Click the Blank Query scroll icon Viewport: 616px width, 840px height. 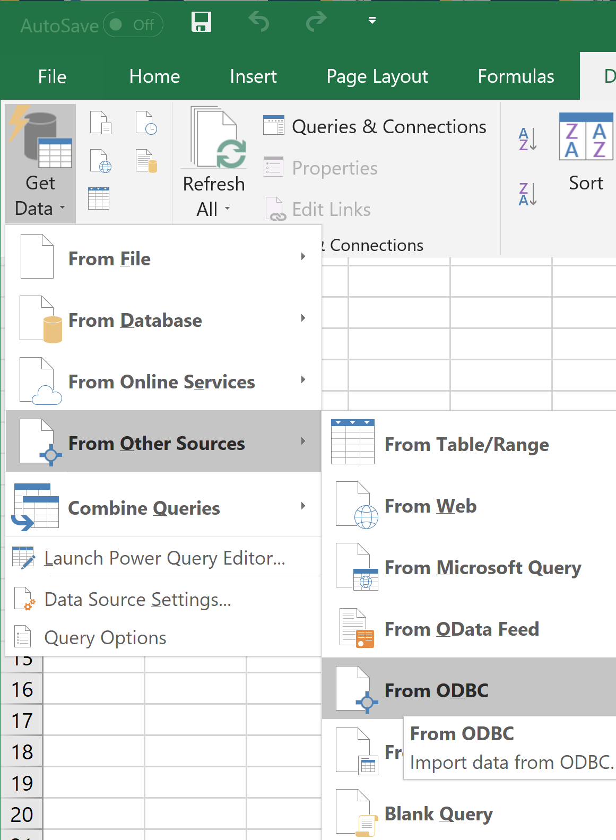[357, 812]
